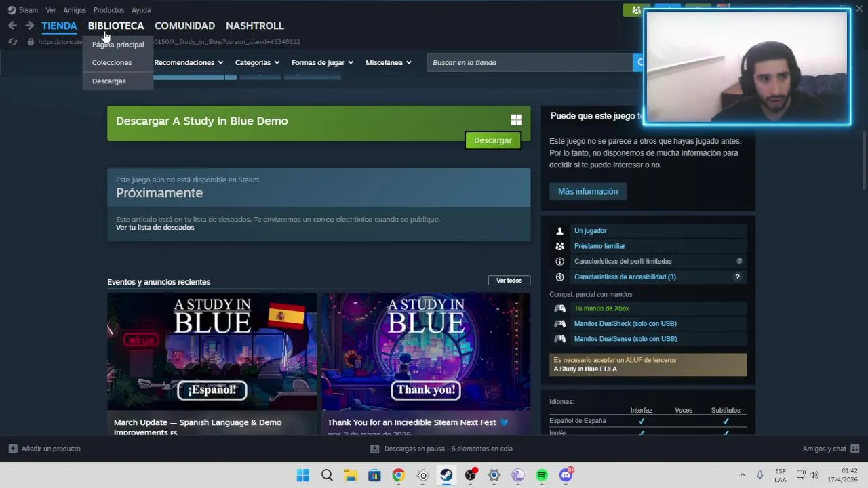Go back with the left arrow icon
Image resolution: width=868 pixels, height=488 pixels.
click(x=12, y=26)
